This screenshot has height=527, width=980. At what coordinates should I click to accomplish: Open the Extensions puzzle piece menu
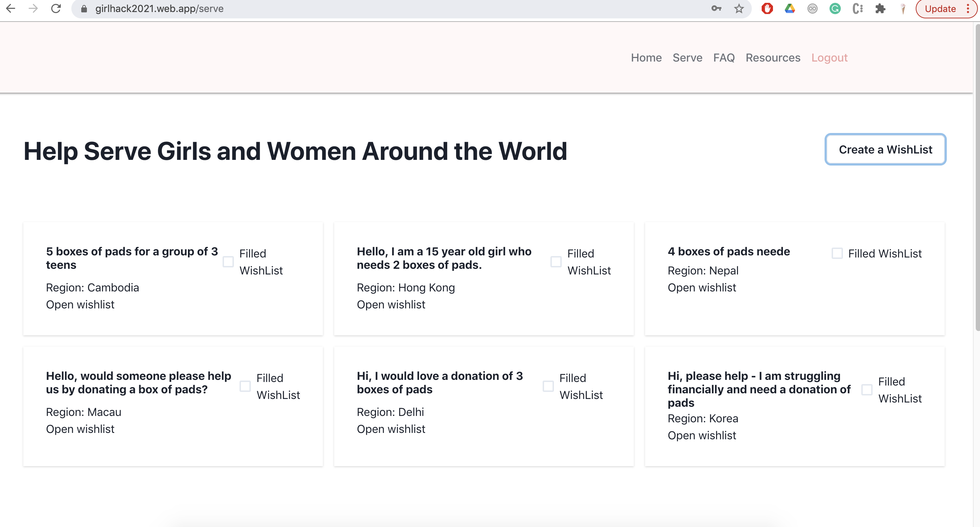pos(880,8)
